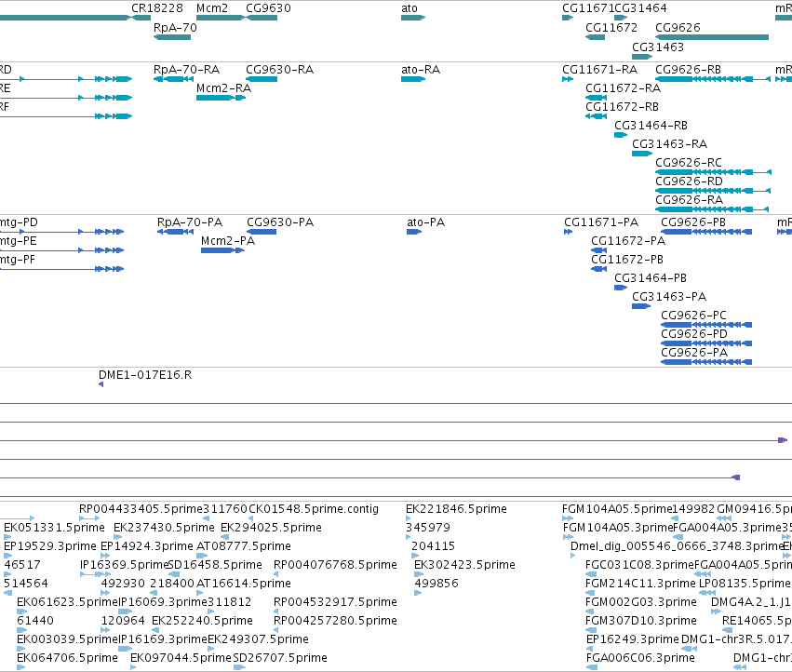Click the CG11672-PA protein label
Screen dimensions: 792x672
point(628,241)
